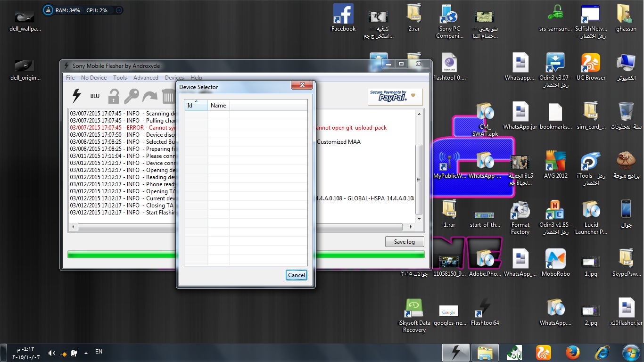Open the Windows Start orb

tap(631, 353)
